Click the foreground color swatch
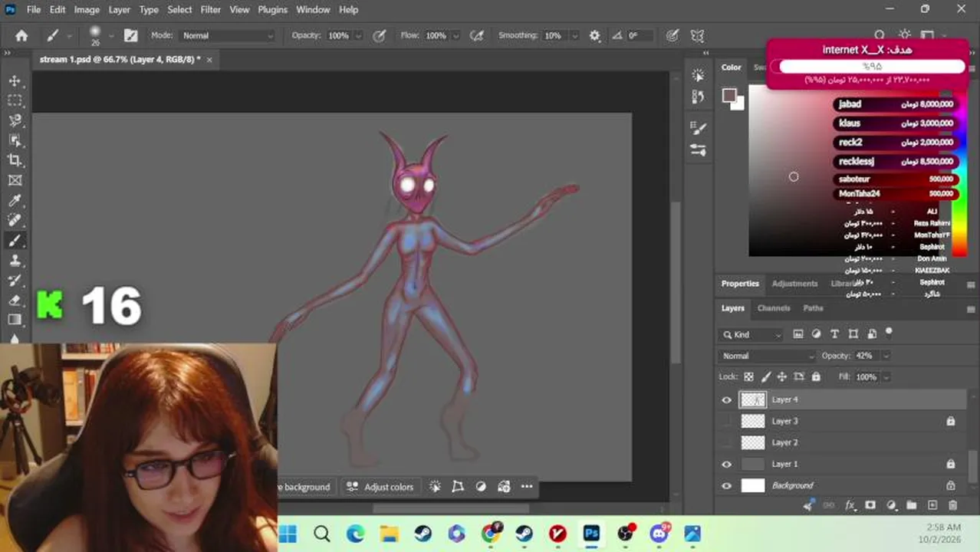This screenshot has height=552, width=980. [728, 96]
